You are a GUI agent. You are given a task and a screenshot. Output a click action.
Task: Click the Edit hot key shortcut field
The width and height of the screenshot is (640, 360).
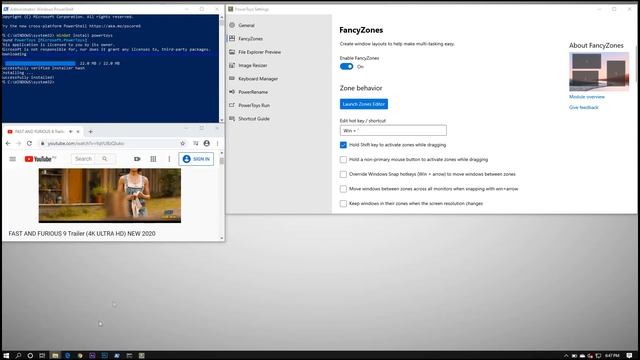(x=393, y=131)
